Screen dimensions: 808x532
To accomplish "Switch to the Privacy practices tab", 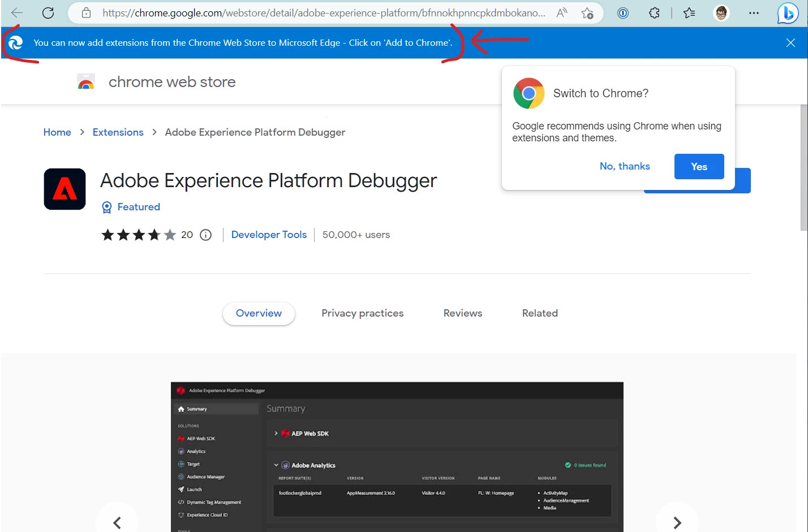I will point(363,313).
